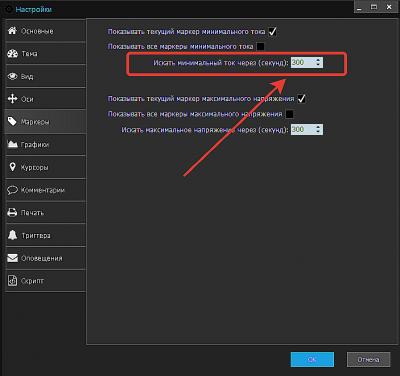
Task: Click the printer icon beside Печать
Action: 12,212
